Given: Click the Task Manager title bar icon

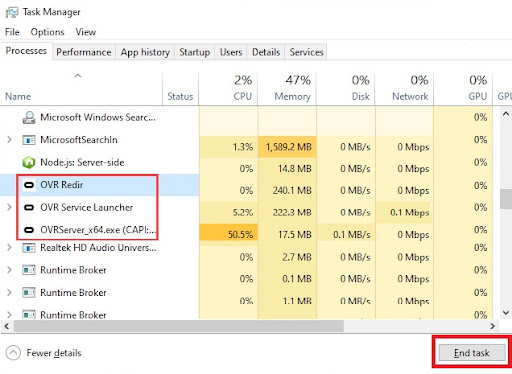Looking at the screenshot, I should pyautogui.click(x=12, y=12).
